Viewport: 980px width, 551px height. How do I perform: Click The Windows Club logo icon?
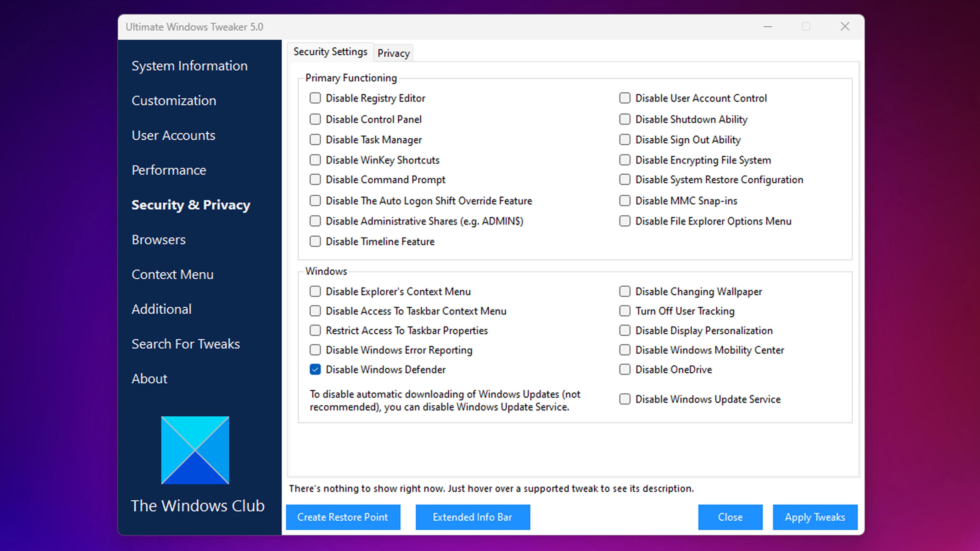(x=195, y=450)
